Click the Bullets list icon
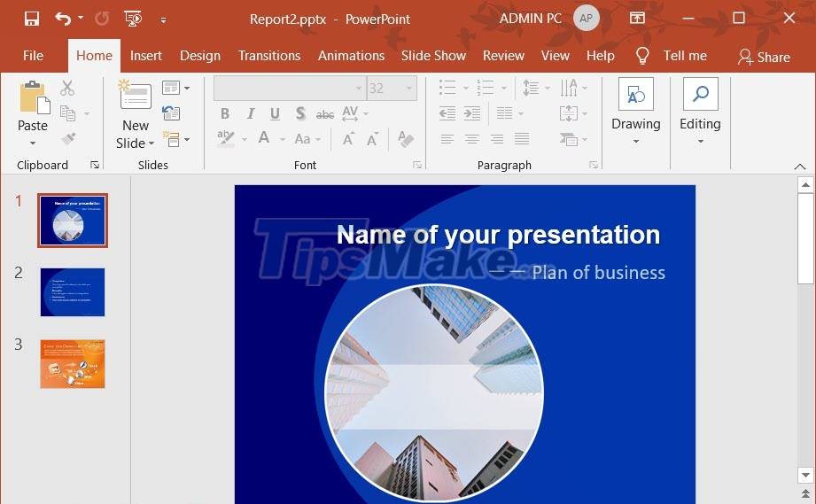 (x=447, y=88)
